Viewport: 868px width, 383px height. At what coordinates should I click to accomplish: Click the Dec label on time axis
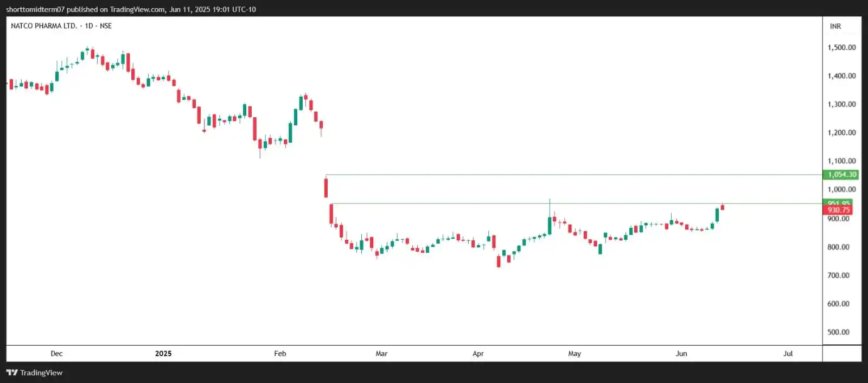[x=56, y=353]
